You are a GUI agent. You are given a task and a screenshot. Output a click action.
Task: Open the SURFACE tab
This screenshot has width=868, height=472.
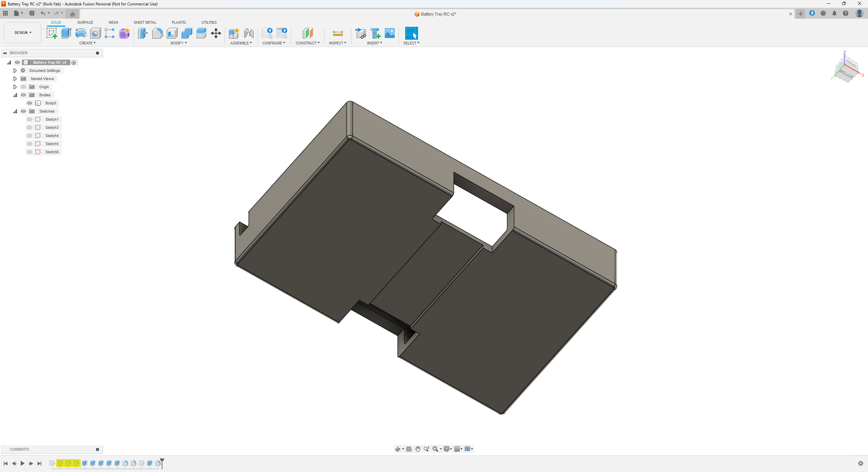[x=85, y=22]
